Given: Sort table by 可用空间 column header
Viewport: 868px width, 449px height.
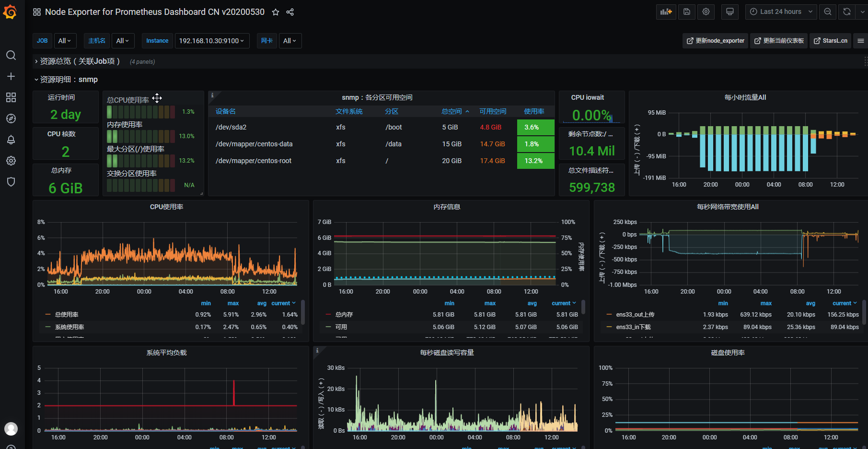Looking at the screenshot, I should tap(493, 111).
